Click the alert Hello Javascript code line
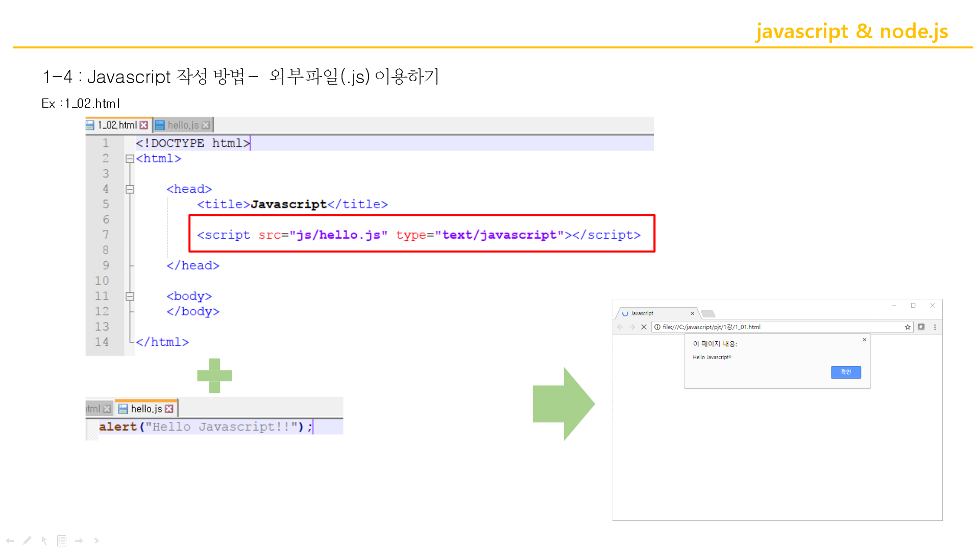 click(205, 427)
